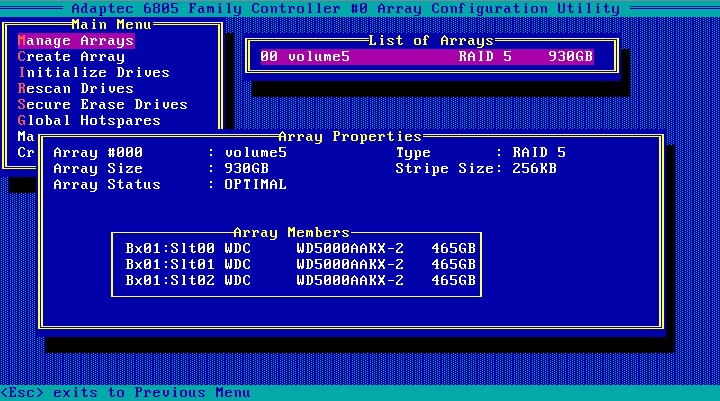Click the List of Arrays panel title

tap(431, 41)
